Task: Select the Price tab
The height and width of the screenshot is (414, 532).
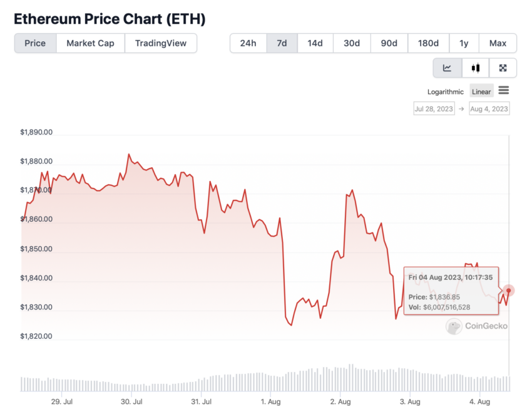Action: point(35,43)
